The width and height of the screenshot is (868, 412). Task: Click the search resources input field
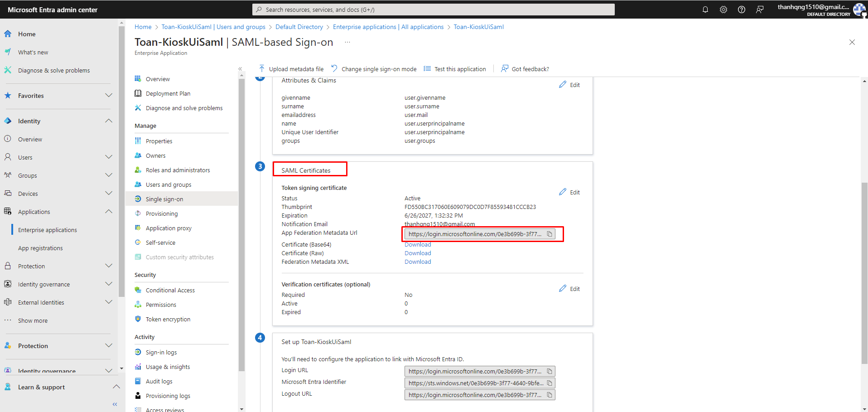pos(434,10)
